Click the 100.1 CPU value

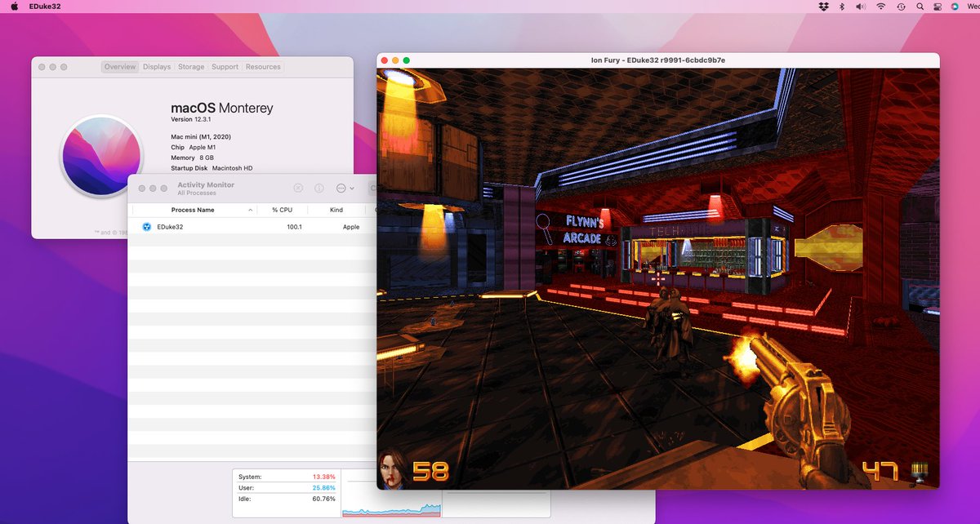pyautogui.click(x=294, y=227)
